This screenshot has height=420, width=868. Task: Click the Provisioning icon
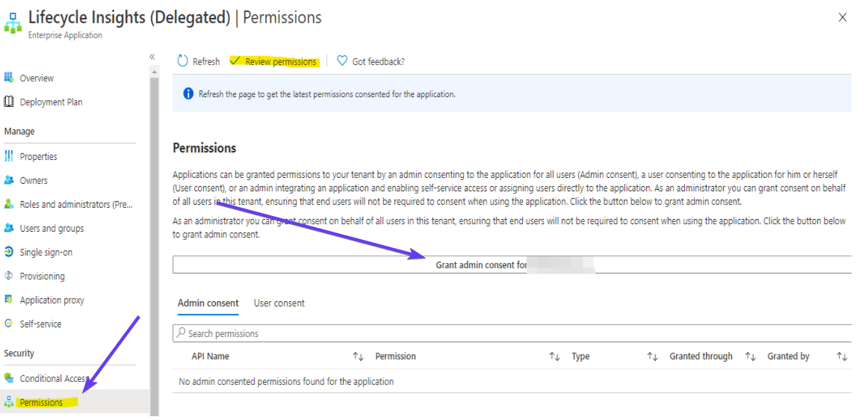[x=8, y=276]
